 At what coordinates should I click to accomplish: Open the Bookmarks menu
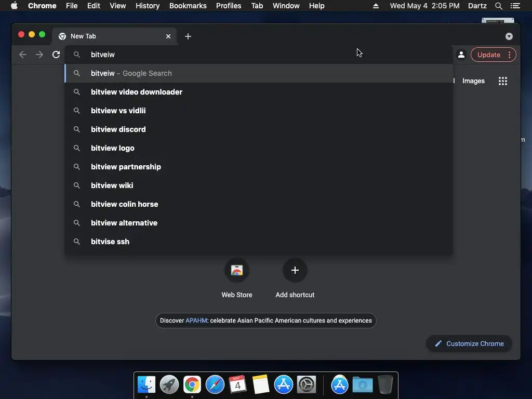click(188, 6)
